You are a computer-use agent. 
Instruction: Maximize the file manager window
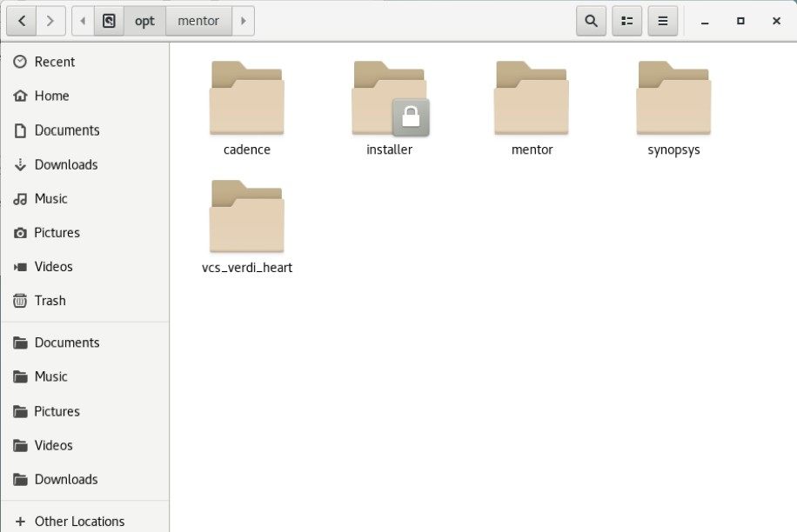(x=740, y=21)
